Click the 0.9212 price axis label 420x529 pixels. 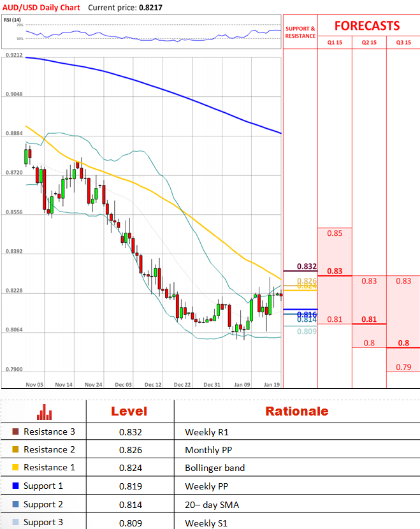[14, 55]
